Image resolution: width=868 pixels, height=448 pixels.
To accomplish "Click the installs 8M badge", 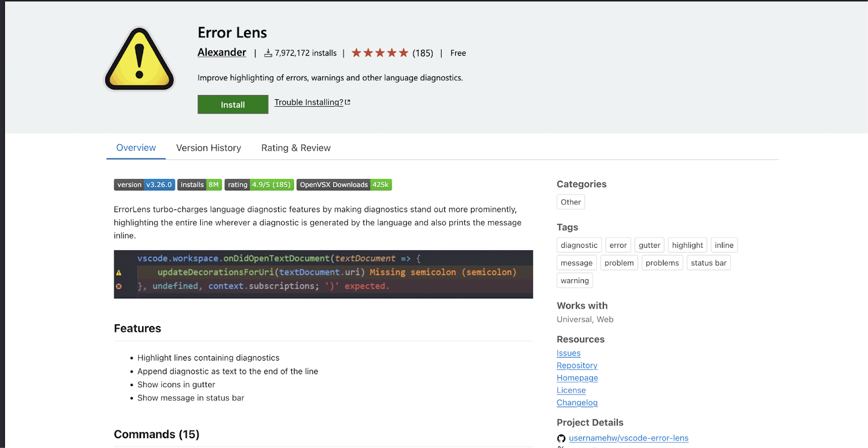I will (x=200, y=184).
